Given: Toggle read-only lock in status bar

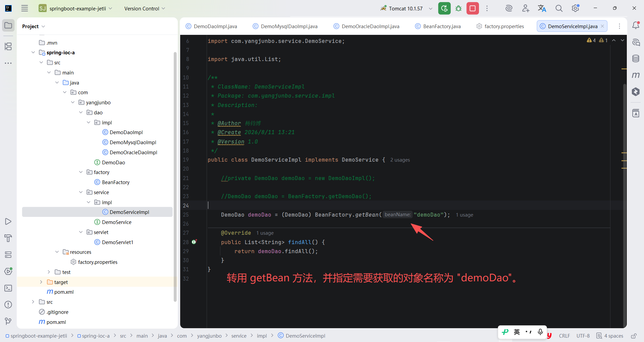Looking at the screenshot, I should [x=634, y=336].
